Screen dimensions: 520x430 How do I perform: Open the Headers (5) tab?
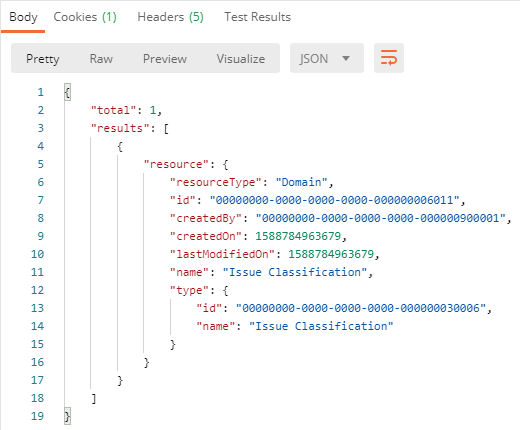[x=170, y=17]
